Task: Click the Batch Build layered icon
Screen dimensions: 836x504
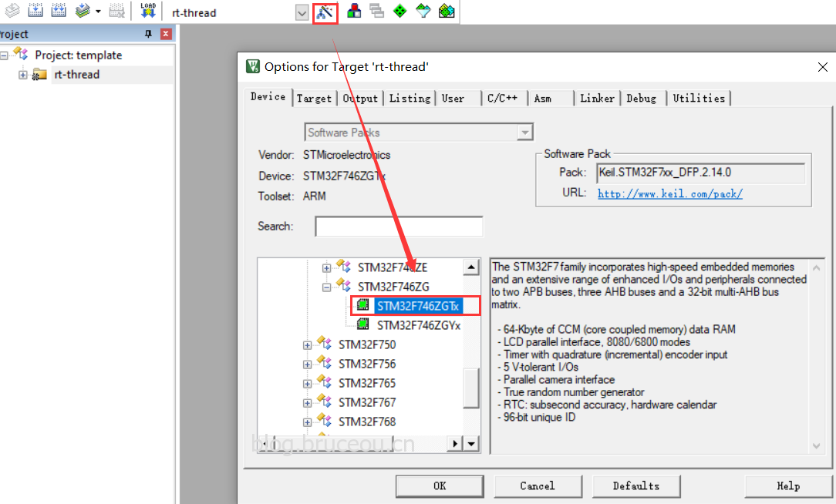Action: (x=83, y=10)
